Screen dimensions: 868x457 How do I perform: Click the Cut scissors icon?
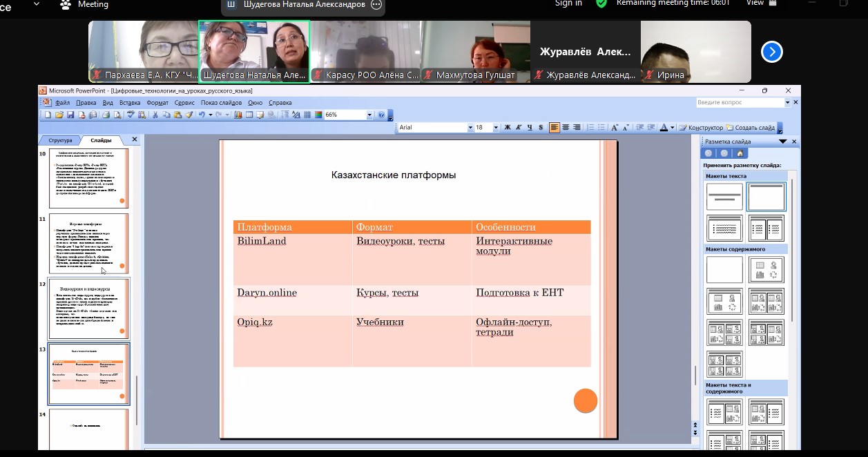point(156,115)
